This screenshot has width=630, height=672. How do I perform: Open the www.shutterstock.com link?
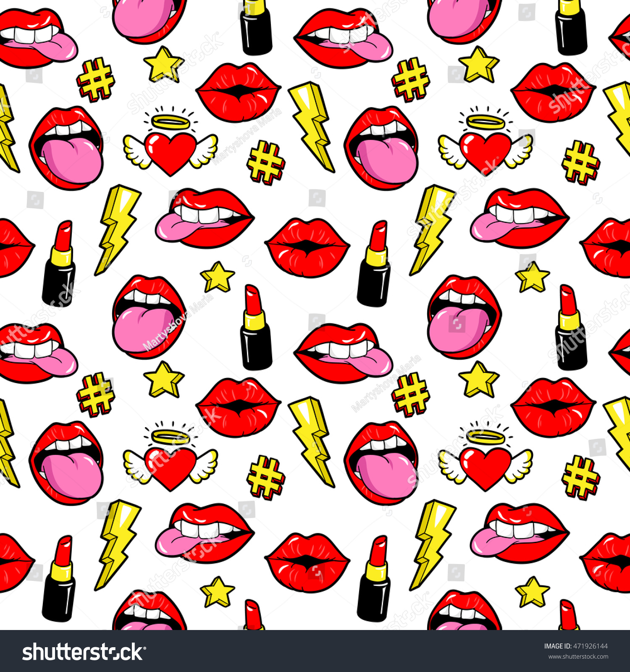click(x=578, y=656)
